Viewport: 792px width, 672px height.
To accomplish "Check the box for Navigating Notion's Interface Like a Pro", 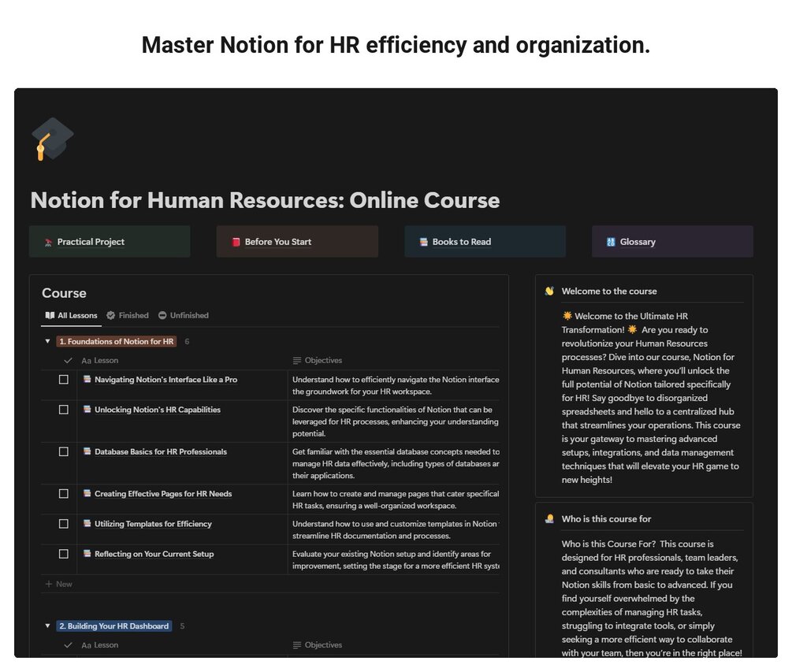I will (64, 380).
